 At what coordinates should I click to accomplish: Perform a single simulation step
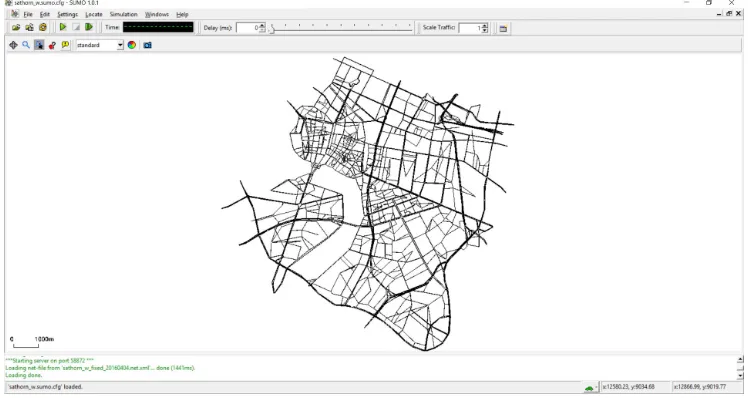89,28
